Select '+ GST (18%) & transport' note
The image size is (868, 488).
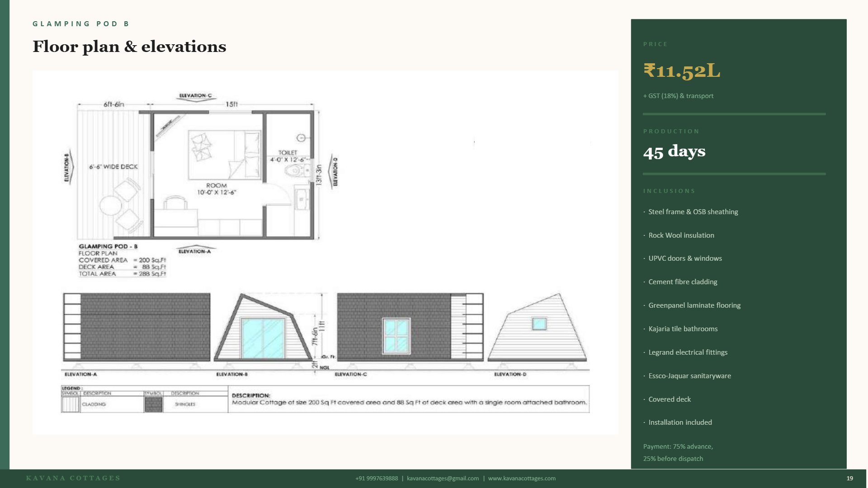pos(678,96)
